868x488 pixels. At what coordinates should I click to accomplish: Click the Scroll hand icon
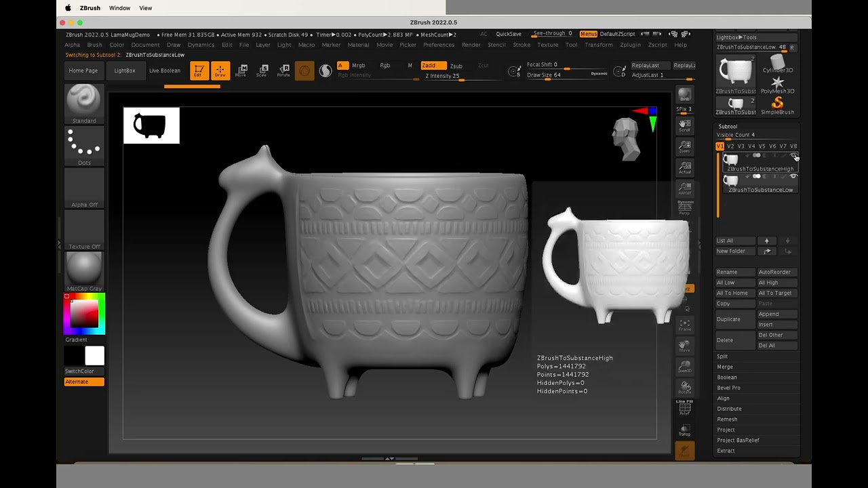[684, 125]
